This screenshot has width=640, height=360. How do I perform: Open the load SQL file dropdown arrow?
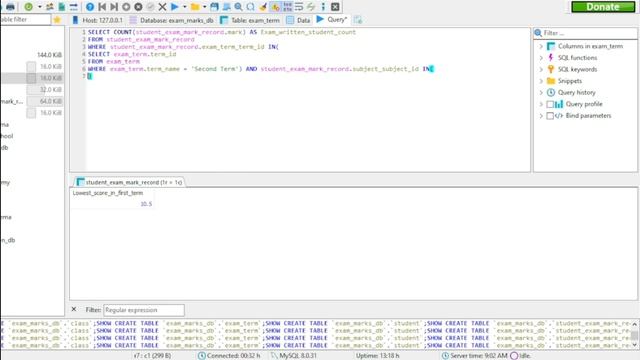pos(204,7)
